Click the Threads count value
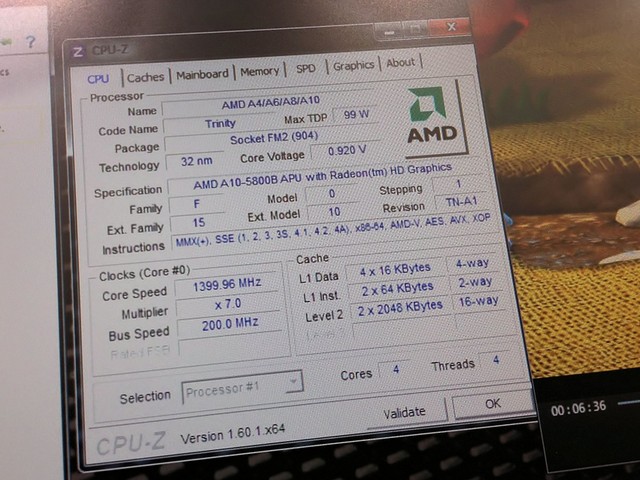 tap(496, 360)
